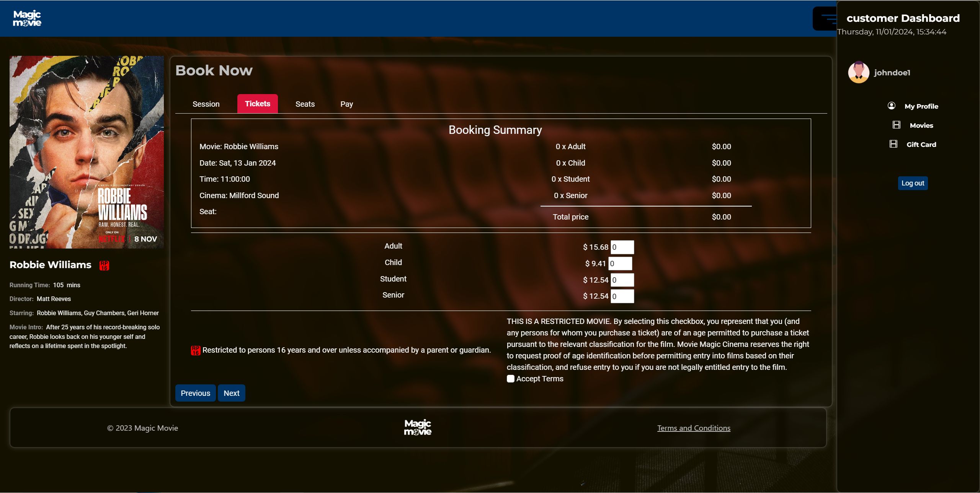This screenshot has height=493, width=980.
Task: Open My Profile from the dashboard
Action: pos(921,106)
